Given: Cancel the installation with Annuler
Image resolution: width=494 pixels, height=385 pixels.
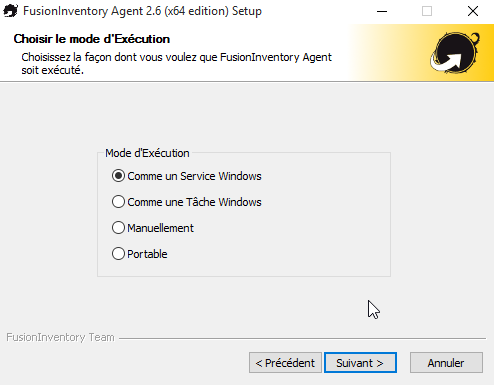Looking at the screenshot, I should [x=446, y=363].
